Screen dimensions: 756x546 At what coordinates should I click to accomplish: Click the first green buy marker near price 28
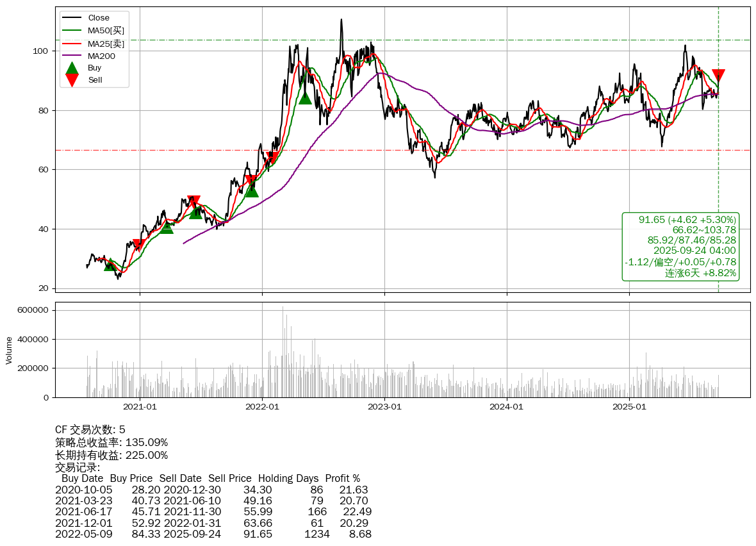click(x=110, y=265)
